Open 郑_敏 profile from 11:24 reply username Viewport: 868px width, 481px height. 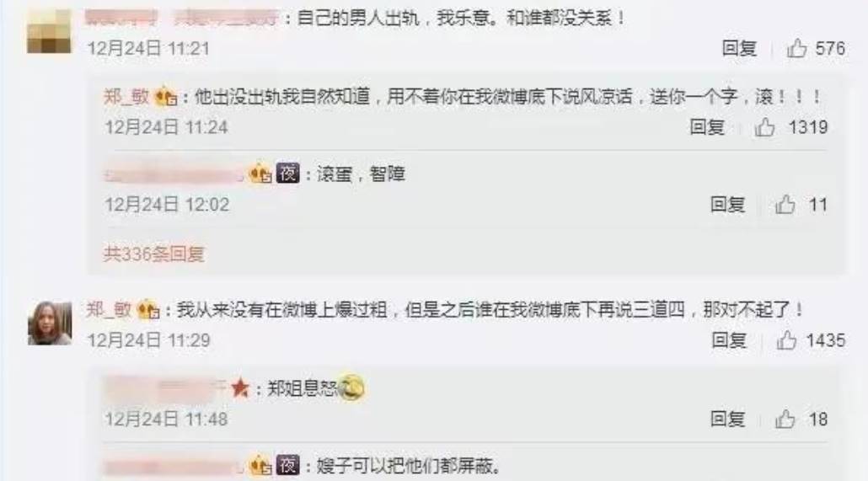(x=126, y=97)
